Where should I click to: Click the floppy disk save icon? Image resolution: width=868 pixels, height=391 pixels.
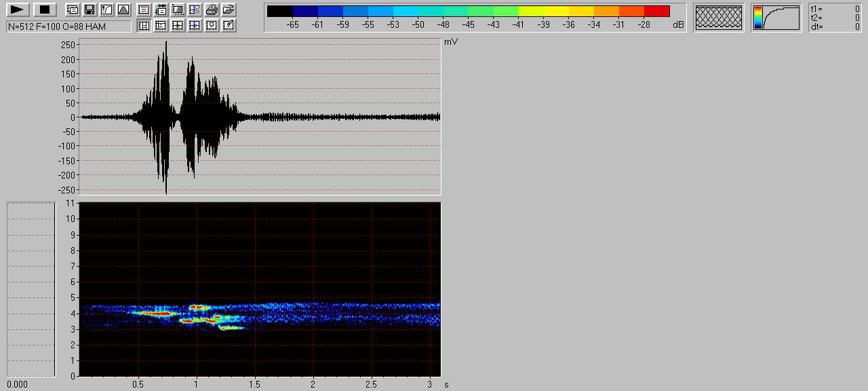[89, 10]
